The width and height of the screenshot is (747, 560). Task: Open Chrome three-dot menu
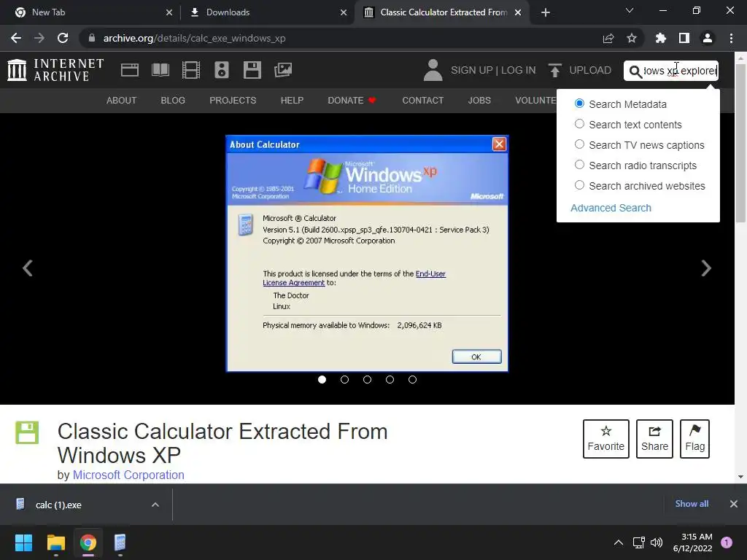pyautogui.click(x=731, y=38)
